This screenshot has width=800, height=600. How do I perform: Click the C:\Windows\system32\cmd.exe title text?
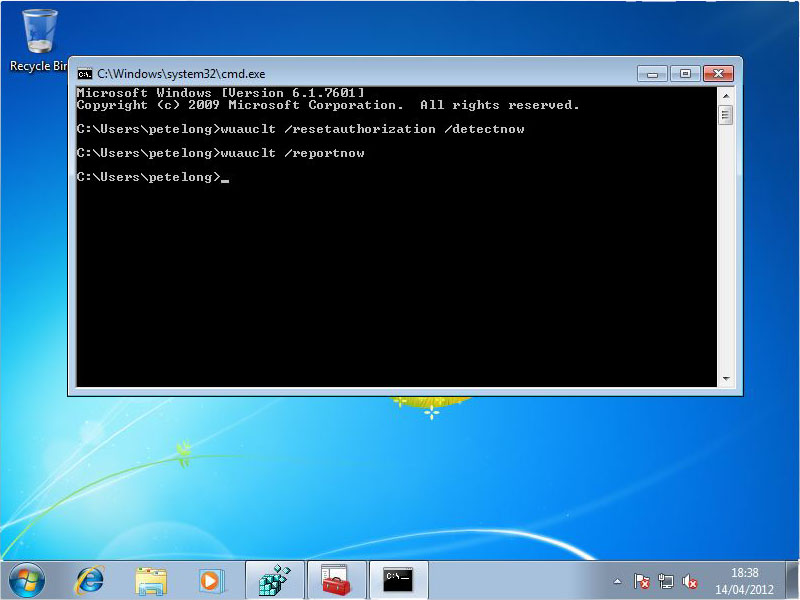(181, 74)
